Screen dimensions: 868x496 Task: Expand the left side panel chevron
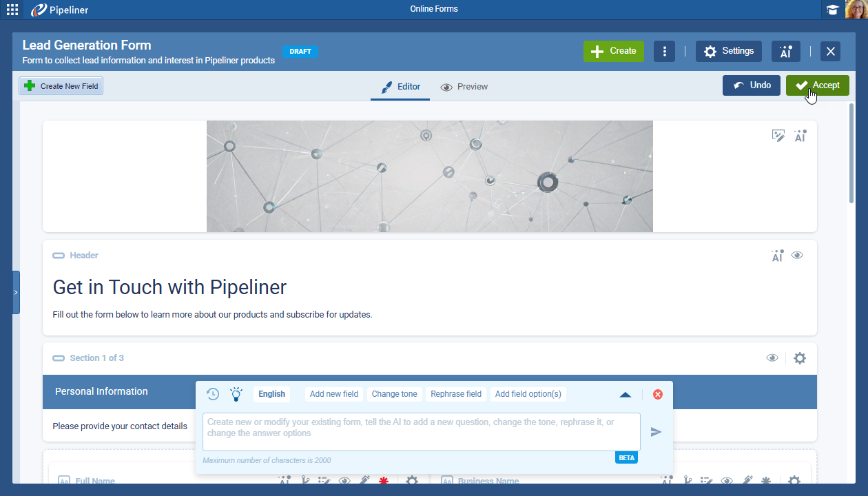pos(16,292)
